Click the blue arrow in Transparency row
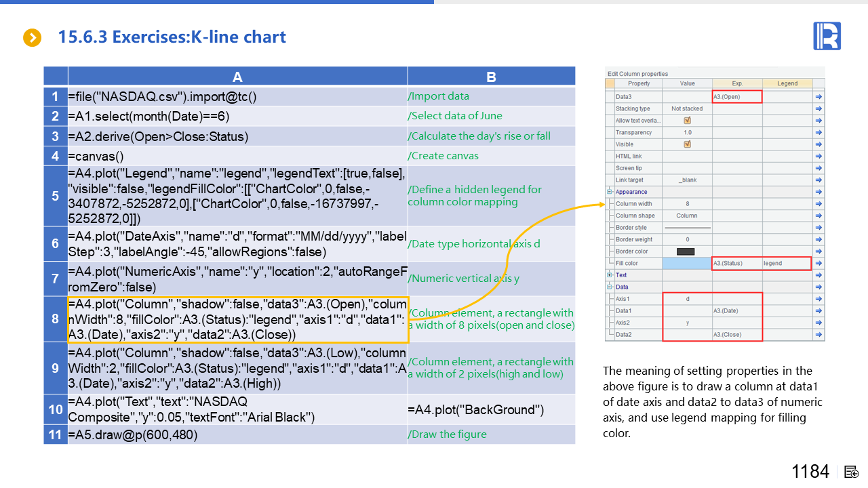Screen dimensions: 868x488 (x=818, y=133)
